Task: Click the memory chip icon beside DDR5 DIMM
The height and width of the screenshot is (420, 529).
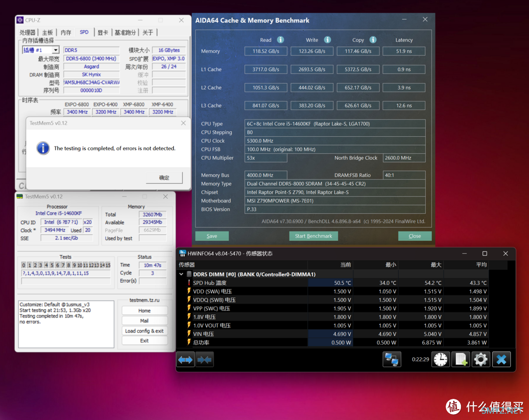Action: 189,274
